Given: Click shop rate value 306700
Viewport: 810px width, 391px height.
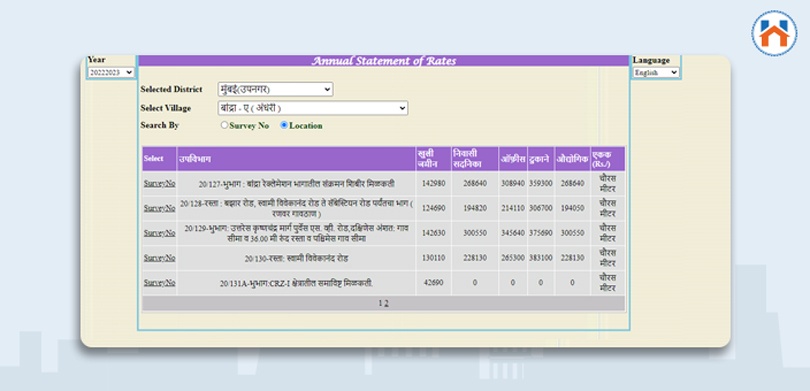Looking at the screenshot, I should tap(540, 208).
